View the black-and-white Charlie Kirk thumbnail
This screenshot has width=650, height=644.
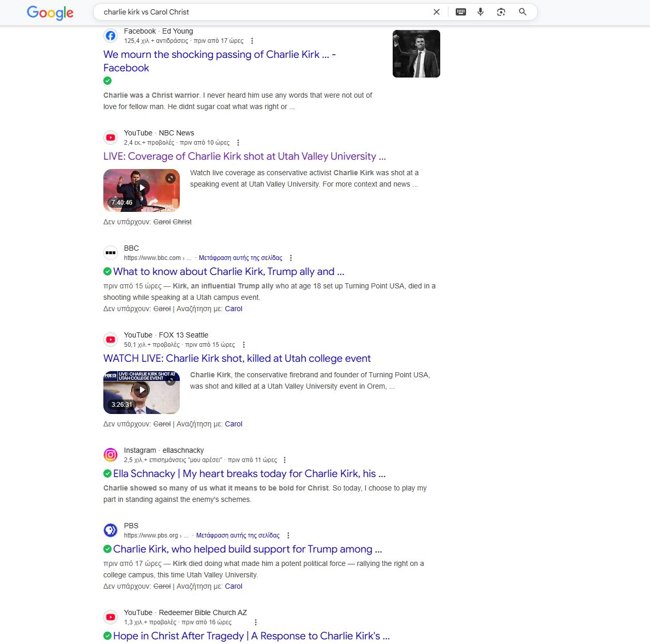[416, 54]
